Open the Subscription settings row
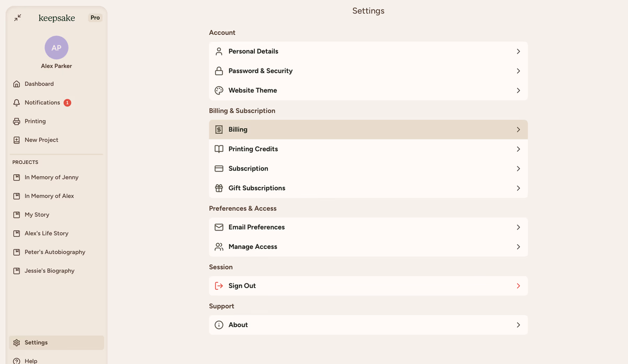 [248, 168]
